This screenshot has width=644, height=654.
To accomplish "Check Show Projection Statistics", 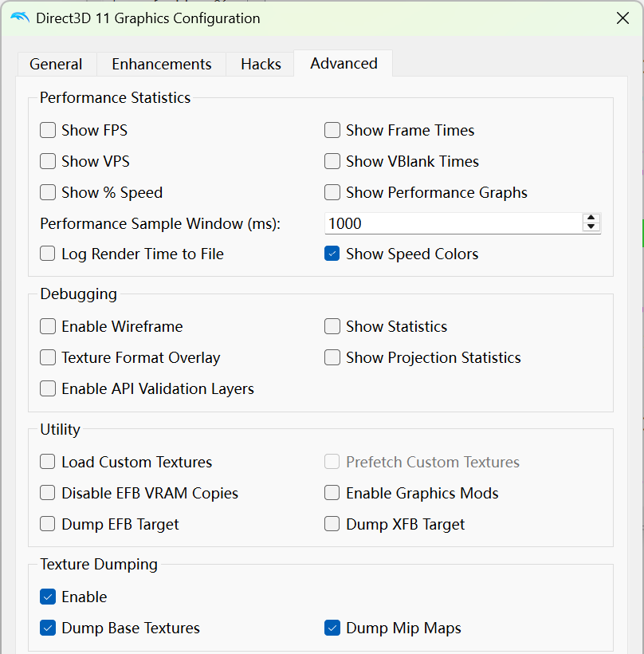I will 332,357.
